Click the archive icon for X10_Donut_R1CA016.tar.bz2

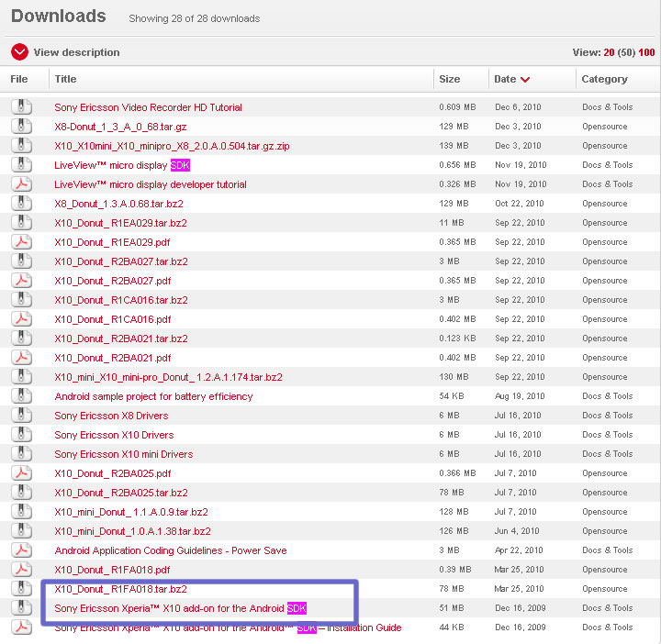pos(21,300)
